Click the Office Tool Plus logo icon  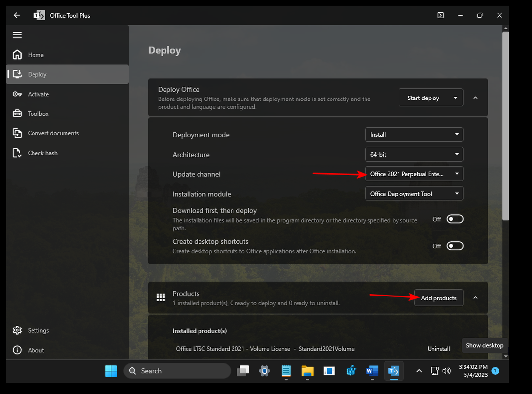39,15
